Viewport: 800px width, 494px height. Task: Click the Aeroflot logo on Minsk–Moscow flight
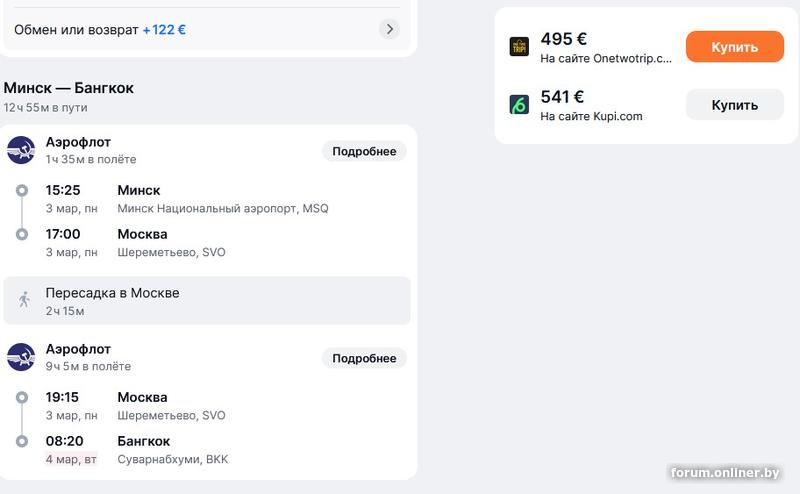21,151
